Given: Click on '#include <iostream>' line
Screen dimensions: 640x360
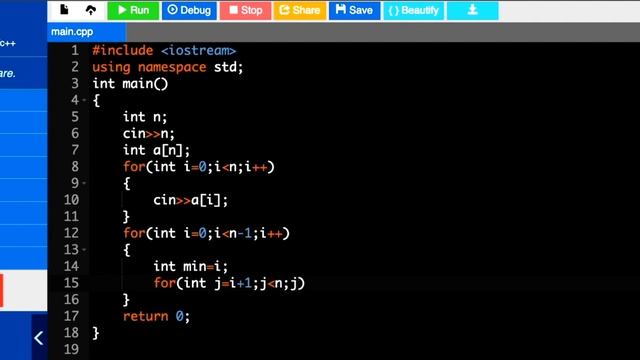Looking at the screenshot, I should (164, 50).
